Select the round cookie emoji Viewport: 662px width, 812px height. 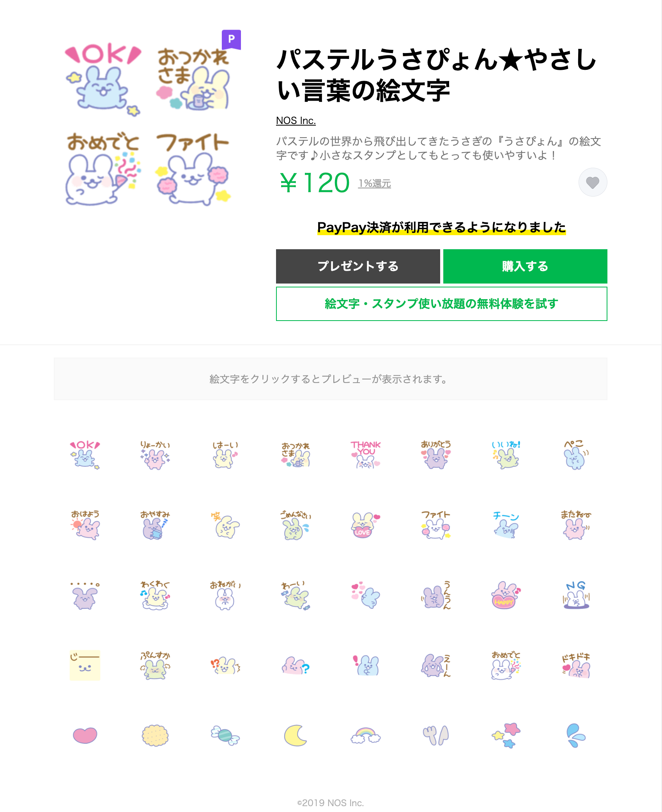click(x=155, y=736)
